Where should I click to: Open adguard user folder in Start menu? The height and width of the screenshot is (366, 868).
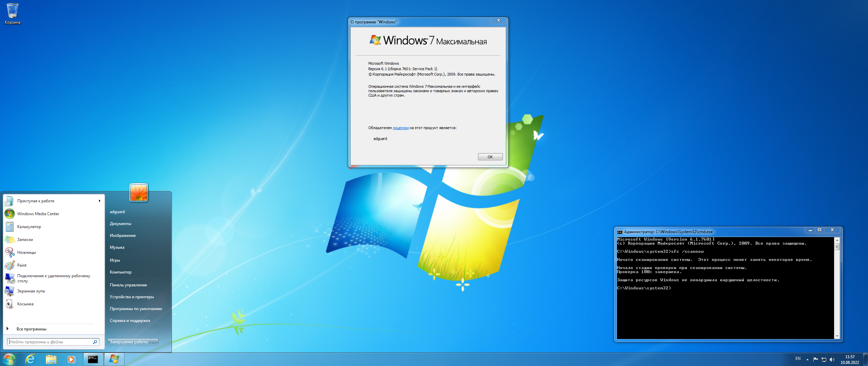tap(117, 212)
